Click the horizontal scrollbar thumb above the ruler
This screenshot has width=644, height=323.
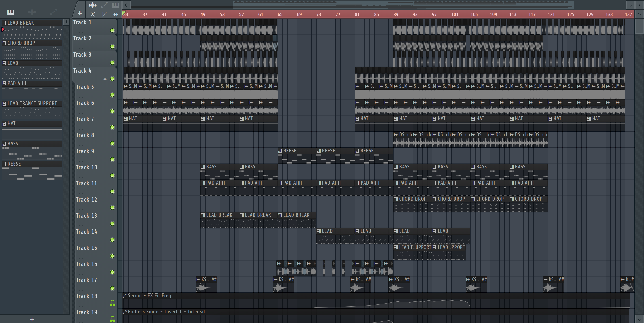point(403,5)
